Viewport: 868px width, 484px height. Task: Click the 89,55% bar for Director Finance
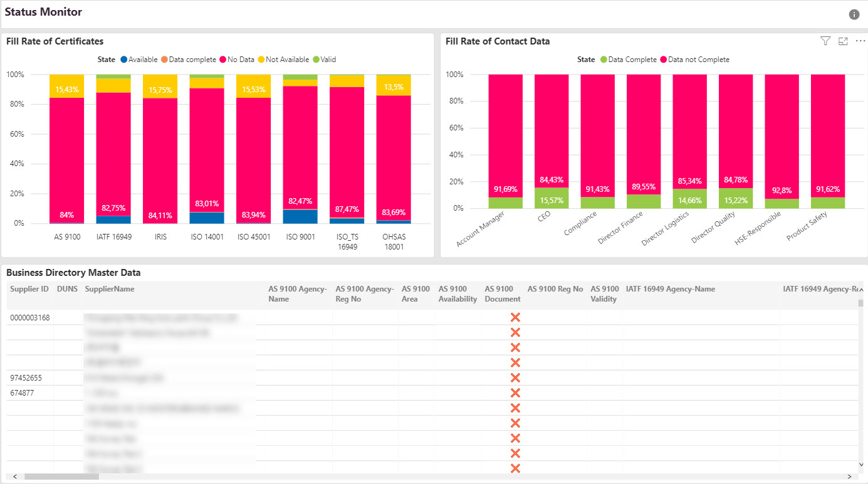click(x=644, y=135)
